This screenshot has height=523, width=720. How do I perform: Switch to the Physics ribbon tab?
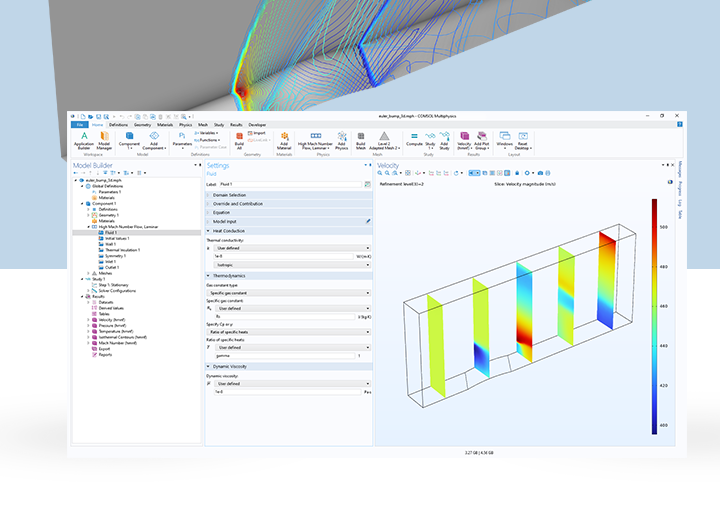[186, 125]
